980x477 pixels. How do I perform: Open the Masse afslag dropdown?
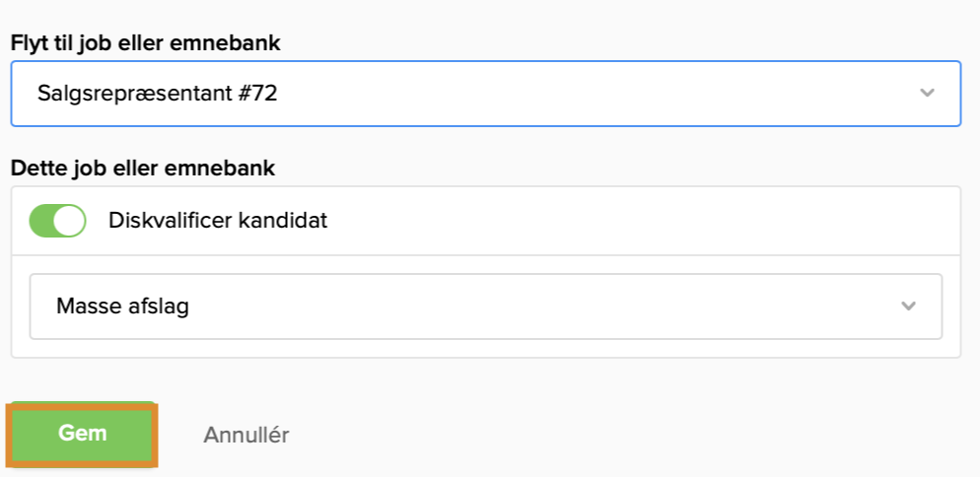point(485,307)
